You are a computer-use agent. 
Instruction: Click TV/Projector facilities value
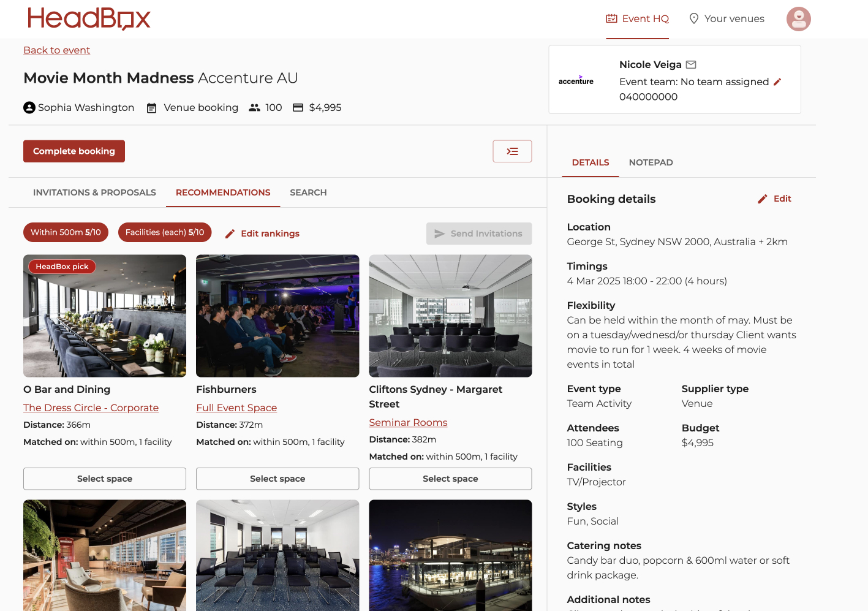[x=596, y=482]
